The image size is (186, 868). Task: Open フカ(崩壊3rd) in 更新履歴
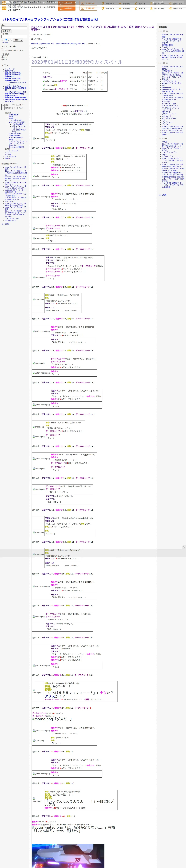point(167,71)
